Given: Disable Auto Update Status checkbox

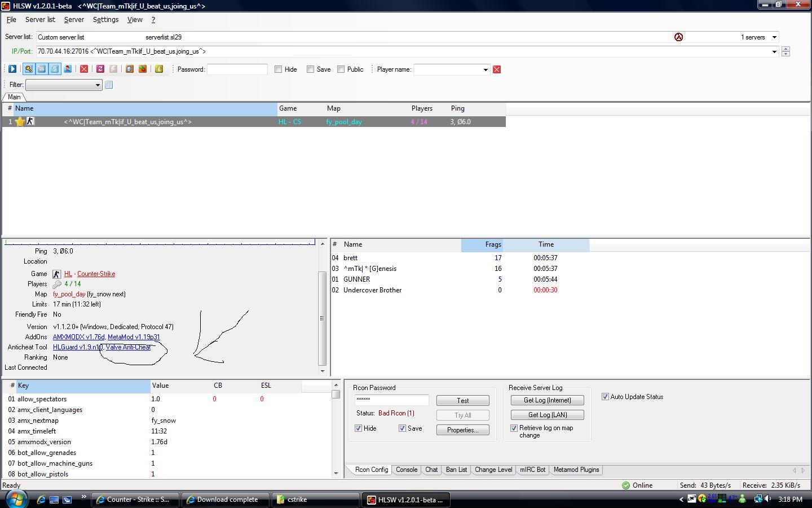Looking at the screenshot, I should pos(605,397).
